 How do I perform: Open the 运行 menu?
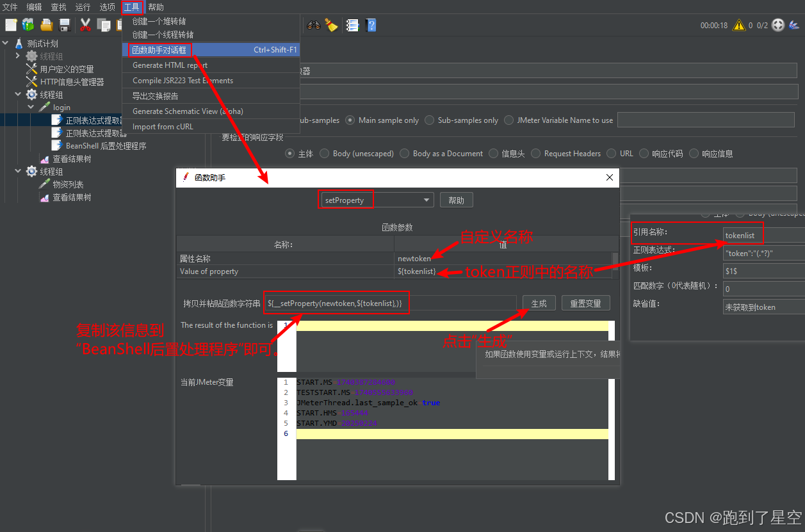(x=83, y=7)
